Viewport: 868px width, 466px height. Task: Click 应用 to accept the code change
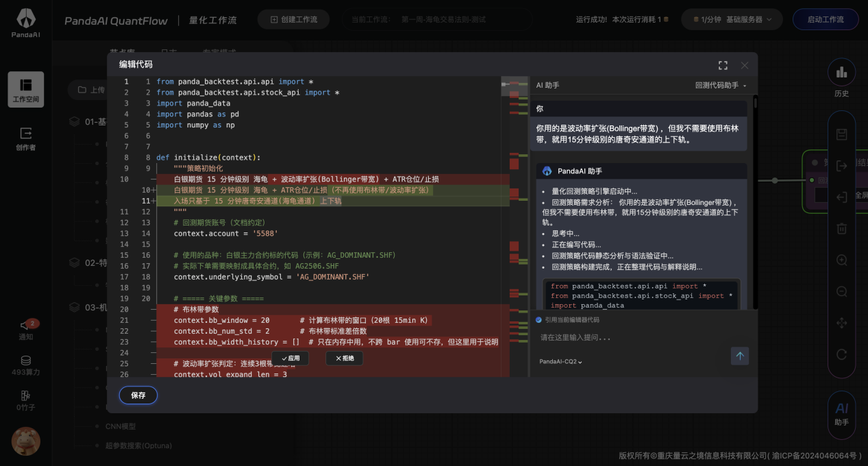point(290,358)
